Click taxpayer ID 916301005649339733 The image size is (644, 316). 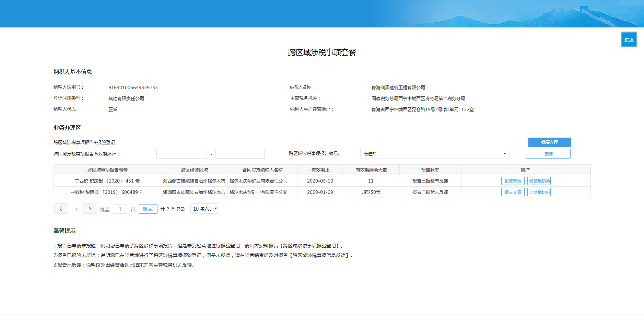pyautogui.click(x=133, y=87)
